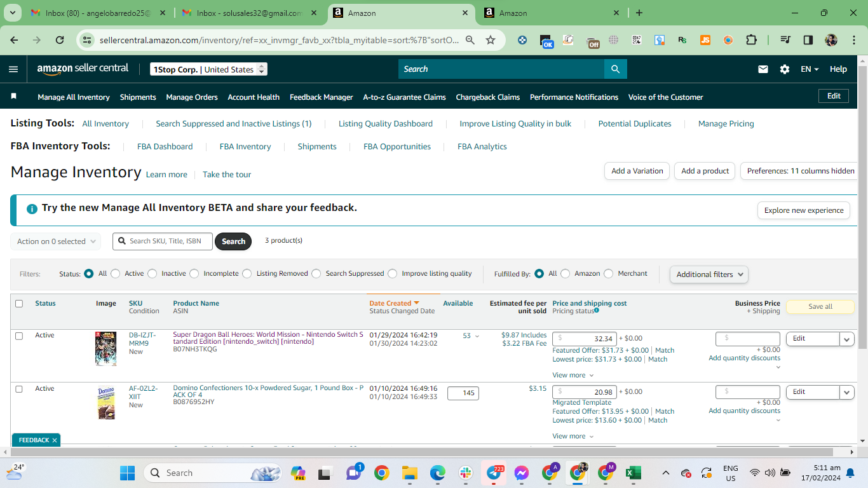Click the search magnifier button in Seller Central
Screen dimensions: 868x488
[615, 69]
